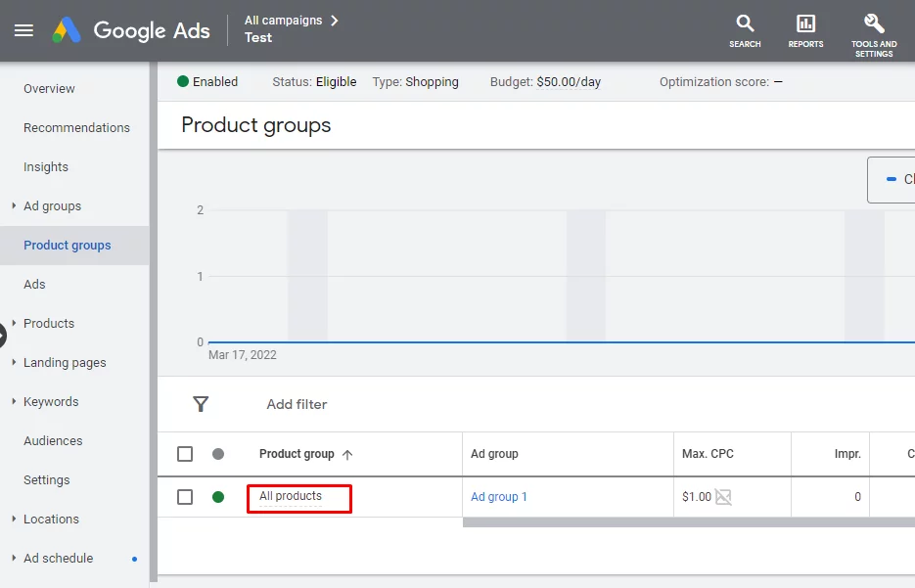Open the Recommendations page
The image size is (915, 588).
point(76,128)
